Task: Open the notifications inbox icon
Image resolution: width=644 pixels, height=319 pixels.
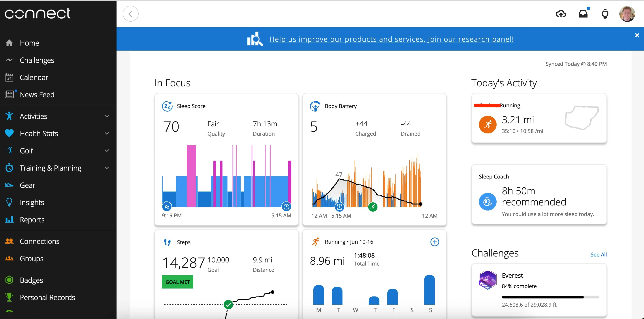Action: tap(583, 14)
